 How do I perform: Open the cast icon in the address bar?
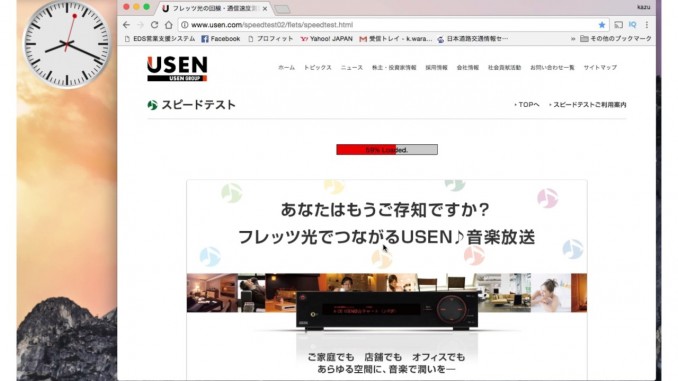point(618,25)
